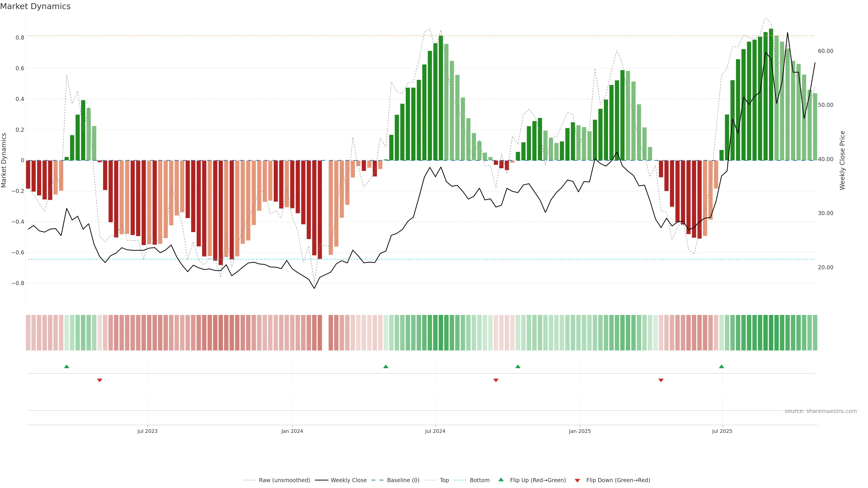
Task: Click the first green flip-up marker before Jul 2023
Action: pyautogui.click(x=67, y=366)
